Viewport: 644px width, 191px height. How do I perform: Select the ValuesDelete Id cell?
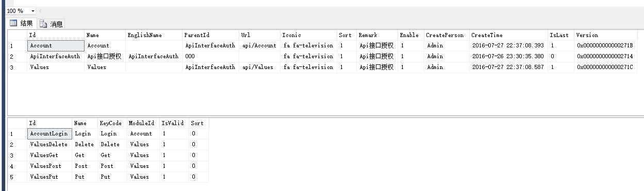pyautogui.click(x=49, y=144)
